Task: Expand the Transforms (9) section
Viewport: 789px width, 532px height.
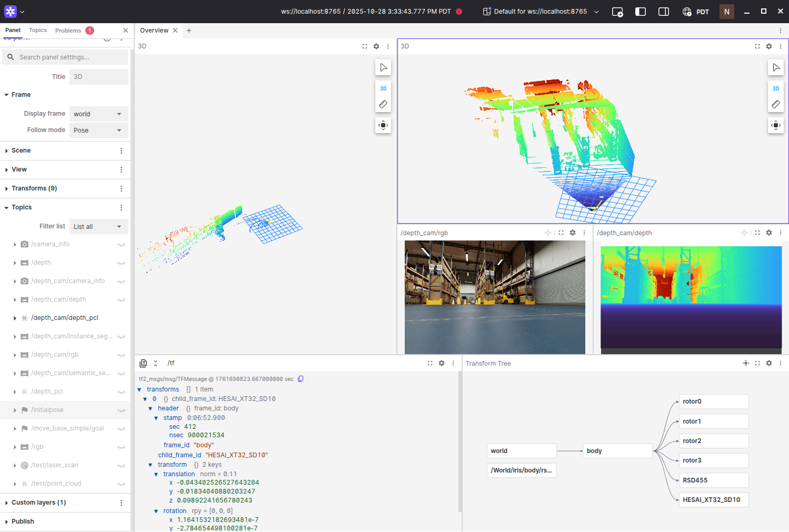Action: (34, 188)
